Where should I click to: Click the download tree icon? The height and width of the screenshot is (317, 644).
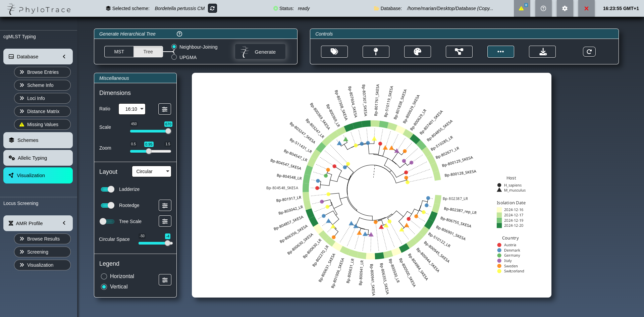click(x=542, y=52)
